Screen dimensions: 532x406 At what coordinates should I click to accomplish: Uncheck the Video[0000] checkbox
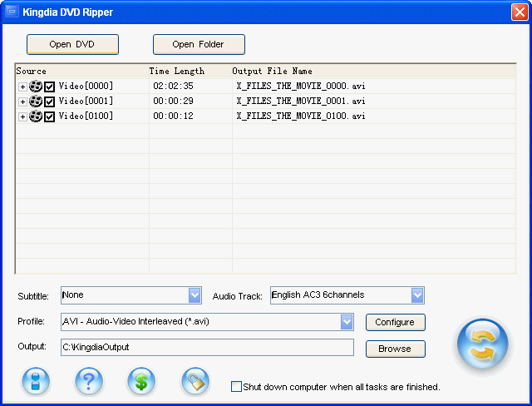[49, 86]
